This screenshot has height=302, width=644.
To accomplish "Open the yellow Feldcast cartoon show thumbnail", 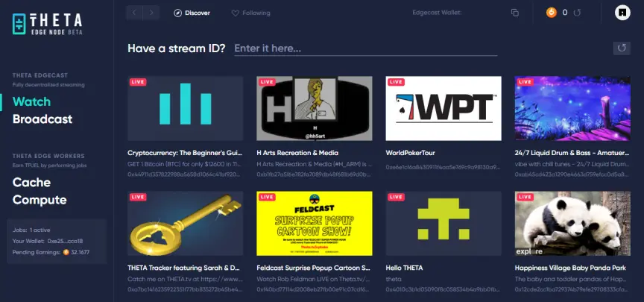I will tap(315, 223).
